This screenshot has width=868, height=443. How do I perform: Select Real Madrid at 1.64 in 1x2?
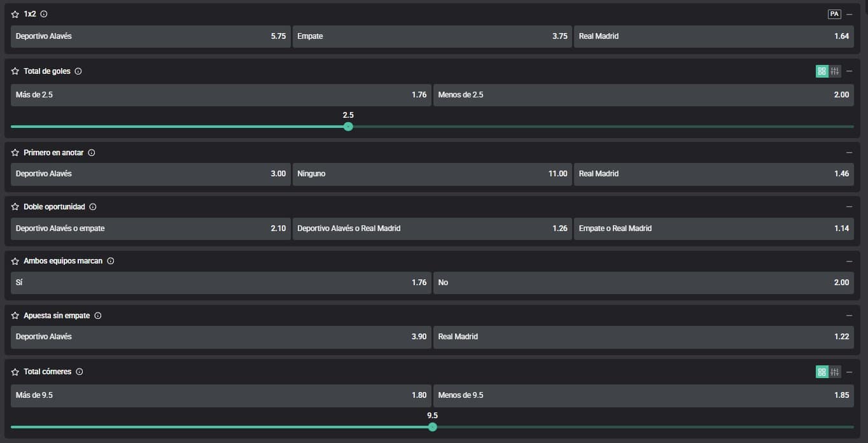713,36
